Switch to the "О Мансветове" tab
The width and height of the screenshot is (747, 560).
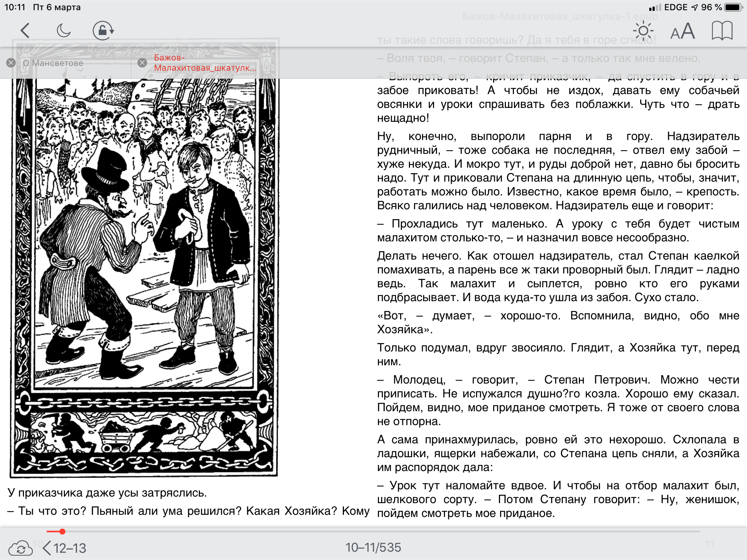click(53, 63)
